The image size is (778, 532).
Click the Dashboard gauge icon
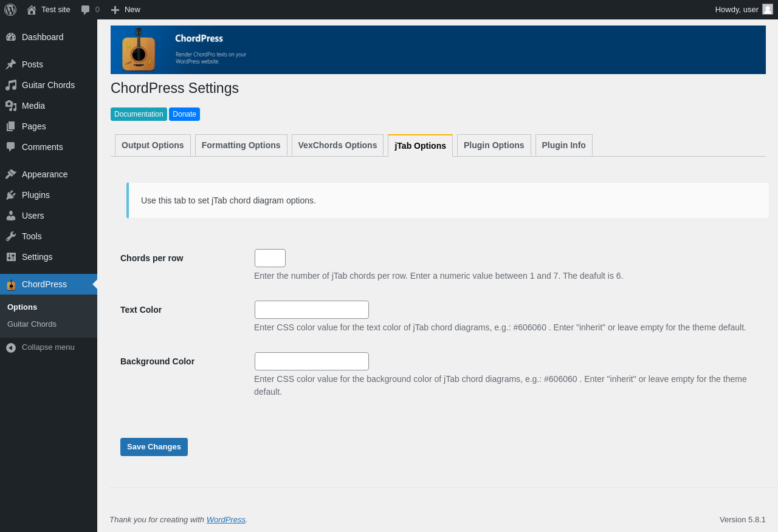(11, 37)
